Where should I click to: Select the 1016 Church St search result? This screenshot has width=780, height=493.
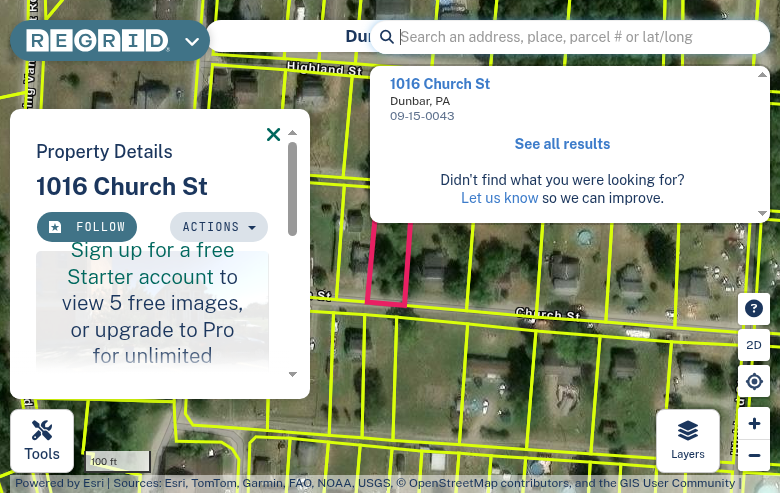tap(440, 84)
